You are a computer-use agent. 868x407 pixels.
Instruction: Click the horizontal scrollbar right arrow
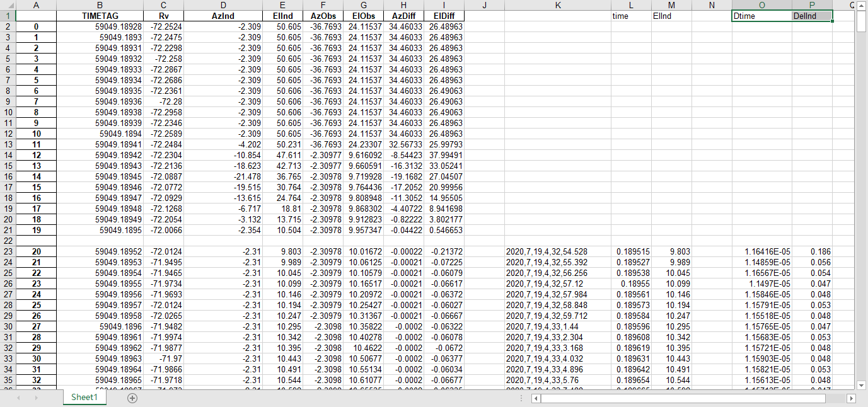851,398
